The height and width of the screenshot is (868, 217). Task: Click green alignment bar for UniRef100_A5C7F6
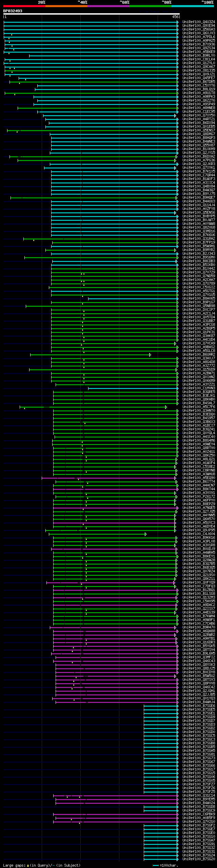(x=93, y=407)
